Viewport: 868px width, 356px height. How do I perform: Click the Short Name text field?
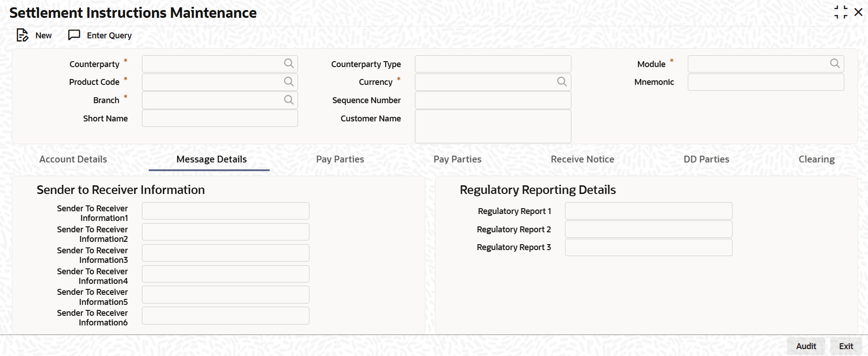click(x=220, y=118)
